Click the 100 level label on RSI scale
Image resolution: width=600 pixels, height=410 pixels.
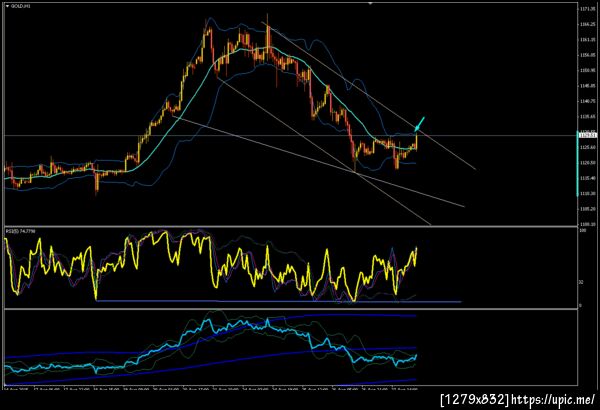[x=583, y=230]
